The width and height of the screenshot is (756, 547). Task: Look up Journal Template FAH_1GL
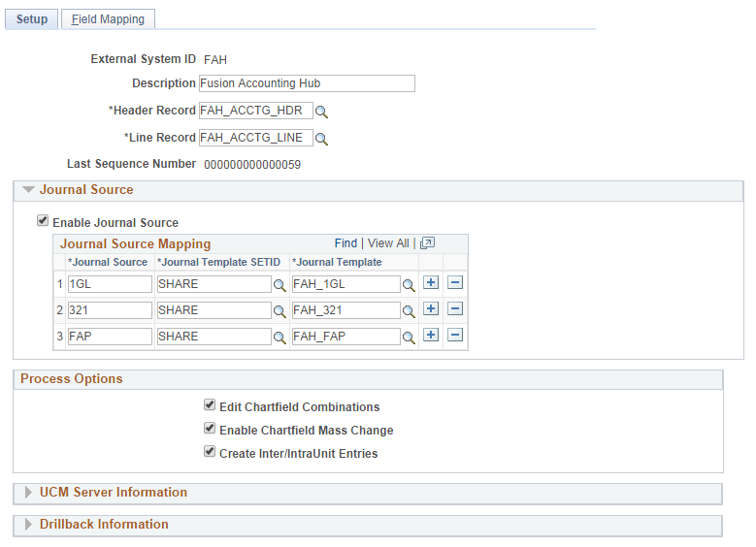pos(409,285)
